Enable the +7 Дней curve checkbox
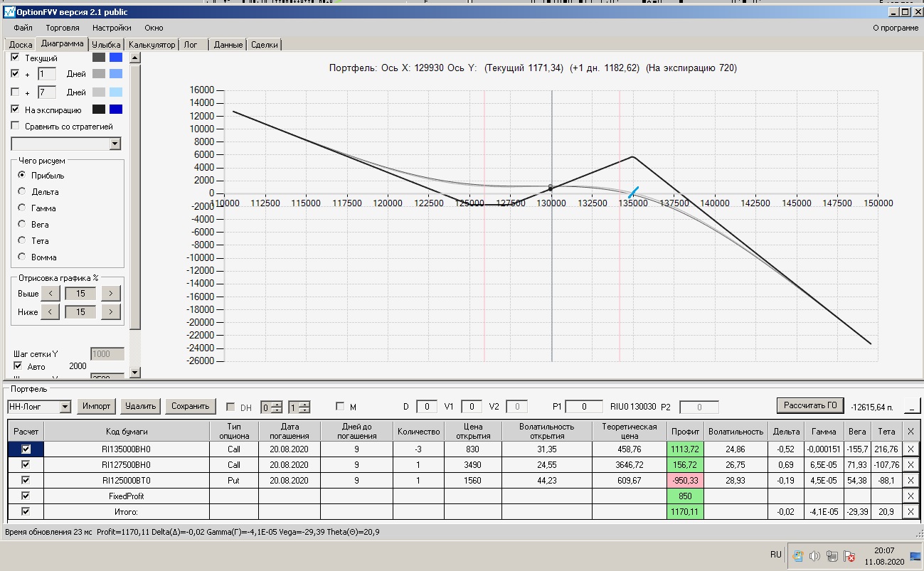The image size is (924, 571). (16, 92)
